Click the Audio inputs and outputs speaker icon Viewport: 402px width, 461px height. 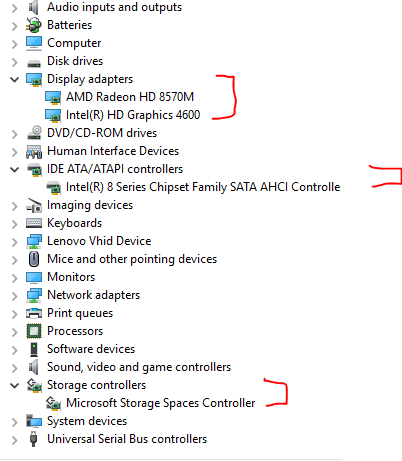pos(34,7)
